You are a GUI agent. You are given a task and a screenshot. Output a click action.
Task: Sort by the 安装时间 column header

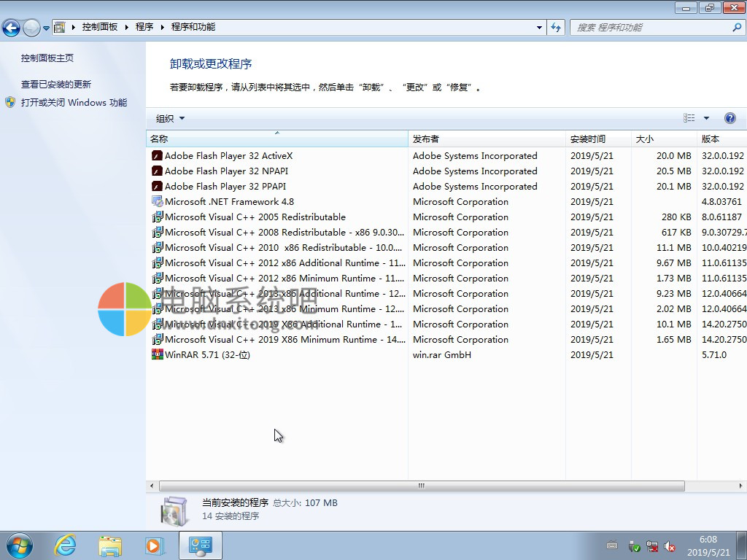coord(598,139)
